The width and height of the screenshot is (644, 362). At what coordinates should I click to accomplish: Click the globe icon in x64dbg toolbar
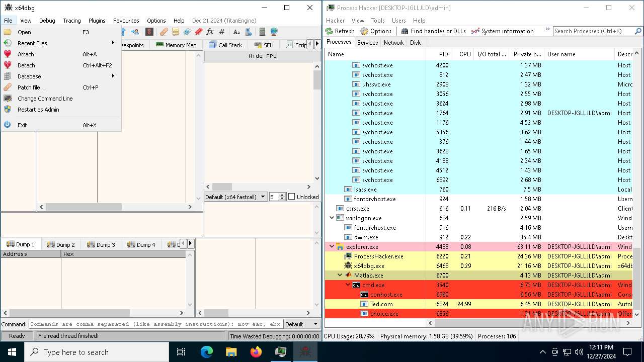(274, 32)
